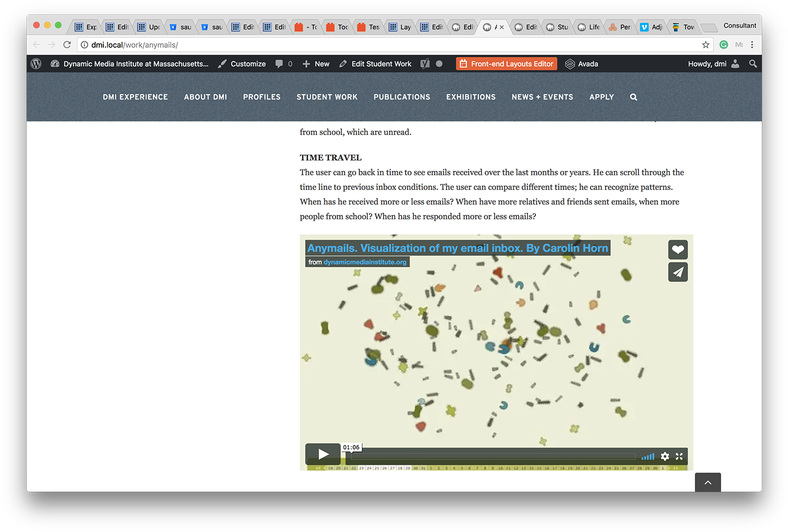Go to the PUBLICATIONS page

[x=402, y=97]
